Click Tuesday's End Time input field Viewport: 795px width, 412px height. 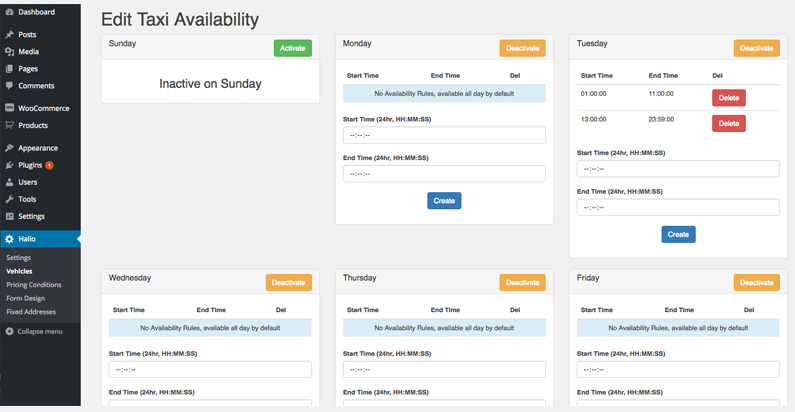click(x=678, y=207)
